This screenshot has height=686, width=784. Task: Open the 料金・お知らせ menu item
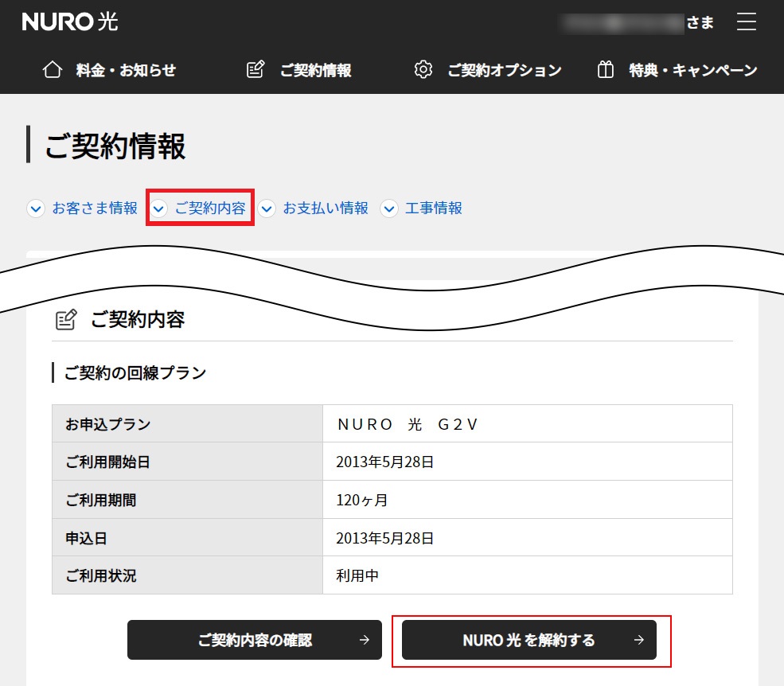(x=126, y=70)
